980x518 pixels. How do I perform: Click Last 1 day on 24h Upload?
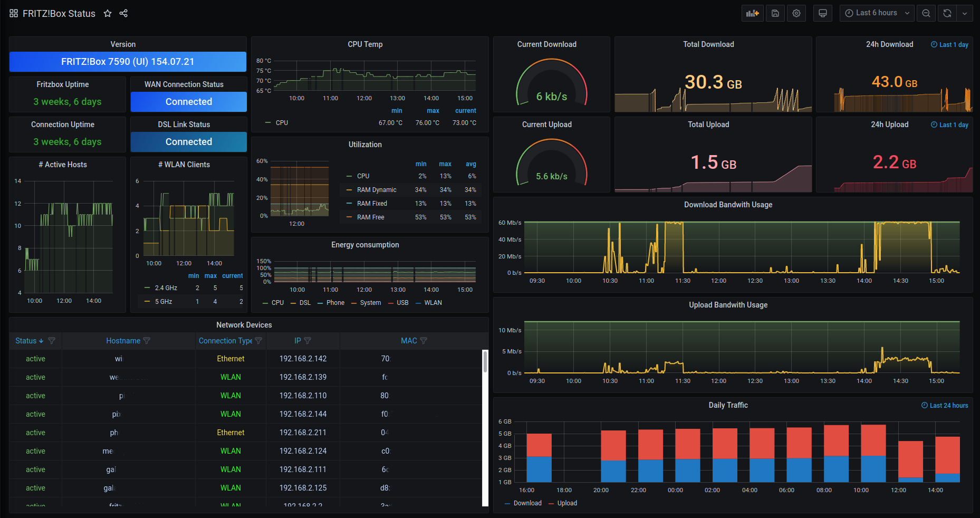coord(949,125)
